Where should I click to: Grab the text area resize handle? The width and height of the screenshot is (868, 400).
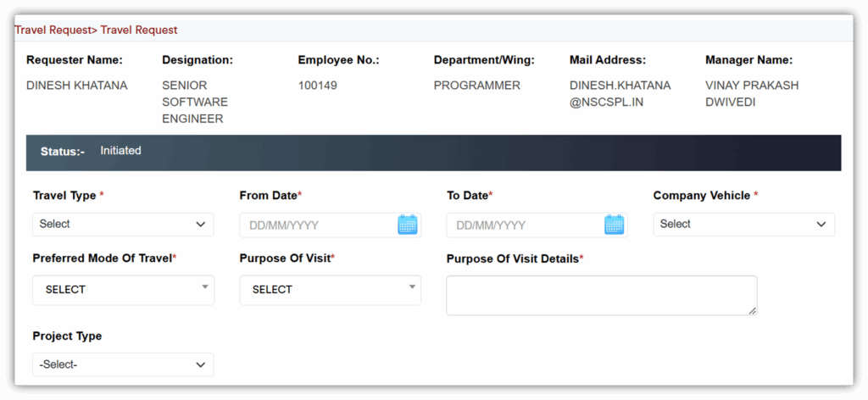(752, 311)
